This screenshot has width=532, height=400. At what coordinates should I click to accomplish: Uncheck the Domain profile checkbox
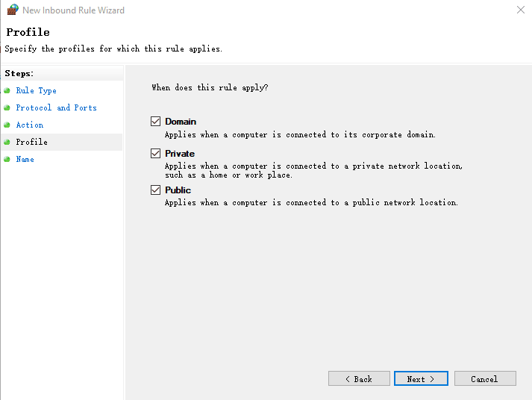coord(156,121)
